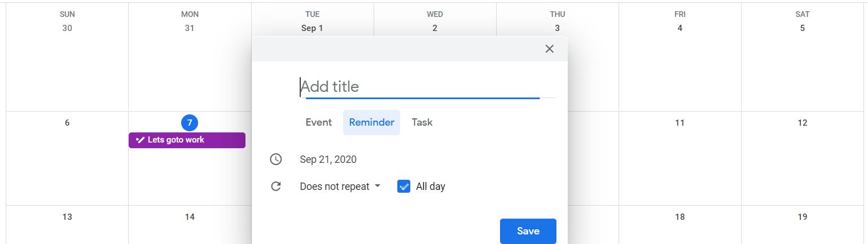Select Friday the 18th
The height and width of the screenshot is (244, 868).
click(680, 216)
